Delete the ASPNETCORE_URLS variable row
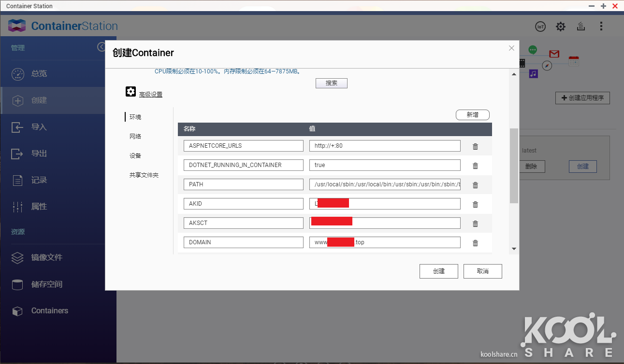This screenshot has width=624, height=364. (x=475, y=146)
